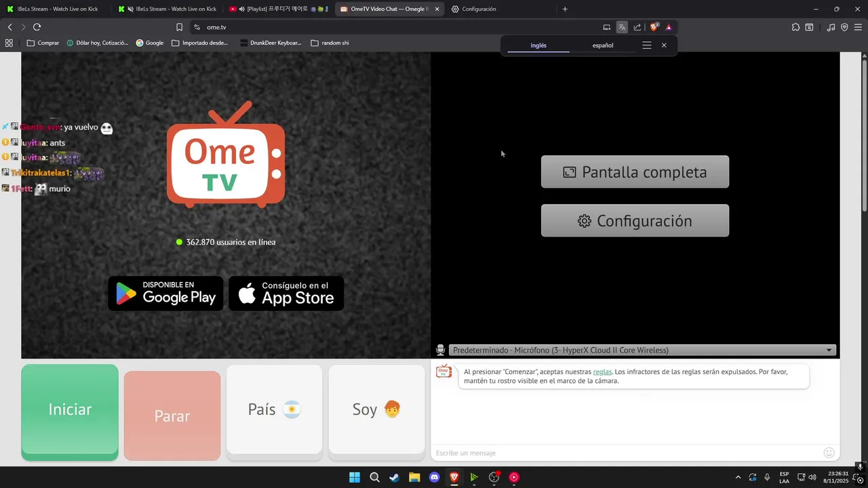
Task: Open a new browser tab
Action: (x=565, y=9)
